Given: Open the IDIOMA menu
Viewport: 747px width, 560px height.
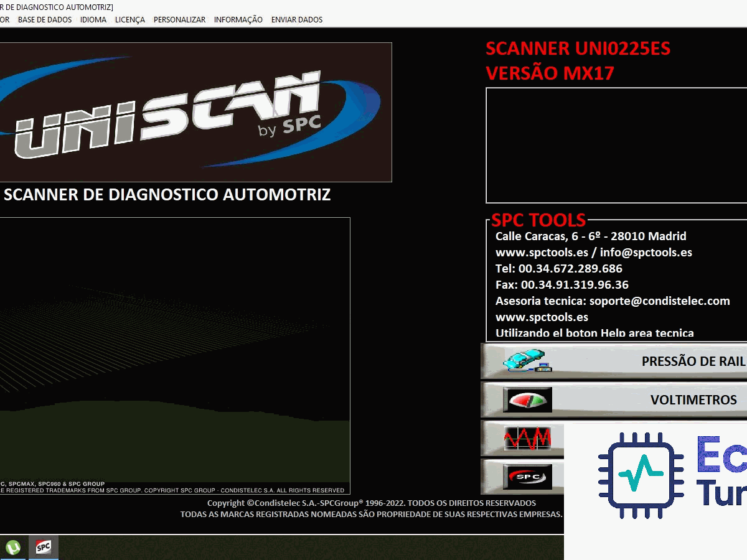Looking at the screenshot, I should click(x=92, y=19).
